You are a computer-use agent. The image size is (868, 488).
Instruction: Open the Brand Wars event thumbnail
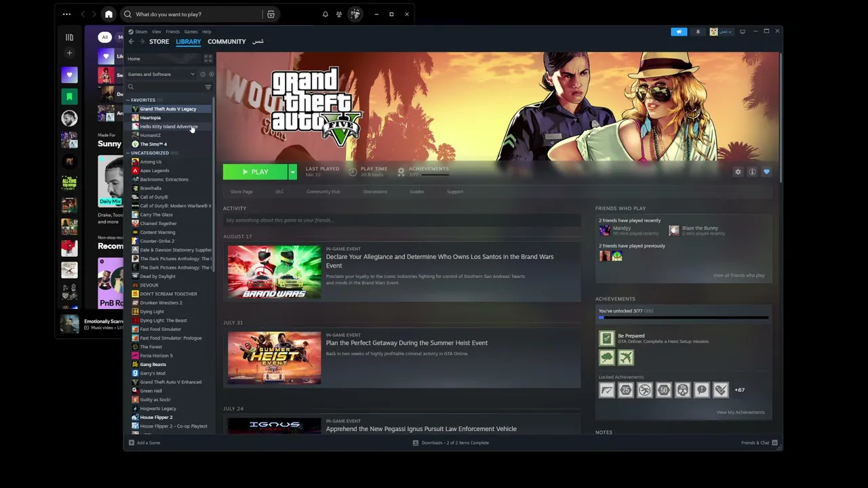(275, 272)
